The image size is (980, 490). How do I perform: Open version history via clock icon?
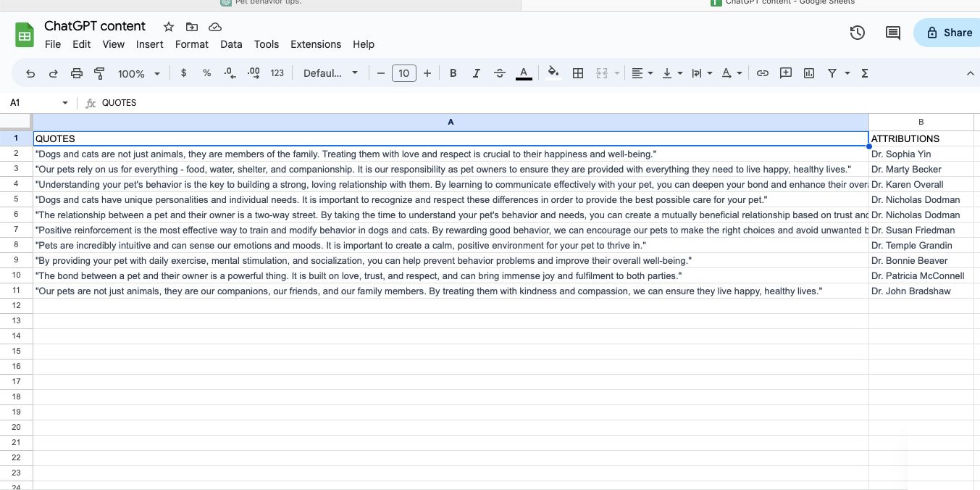point(857,33)
